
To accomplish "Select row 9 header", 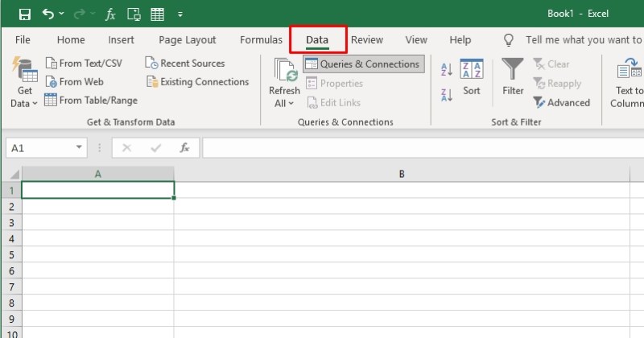I will [11, 319].
